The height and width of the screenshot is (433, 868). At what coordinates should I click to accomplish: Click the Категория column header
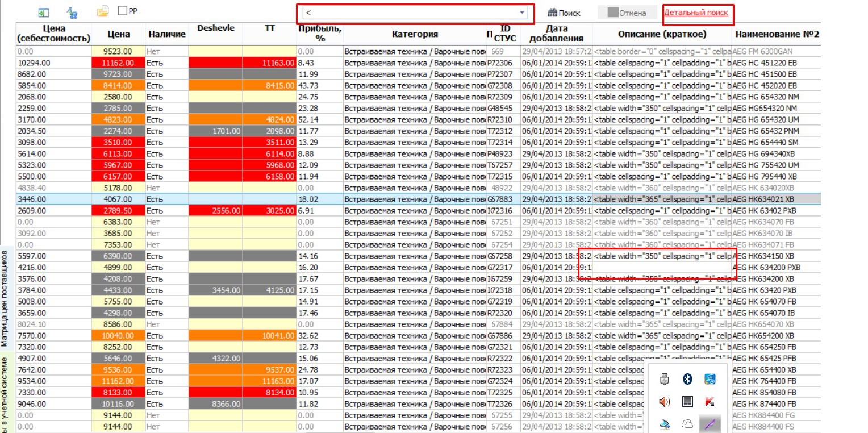(x=414, y=34)
